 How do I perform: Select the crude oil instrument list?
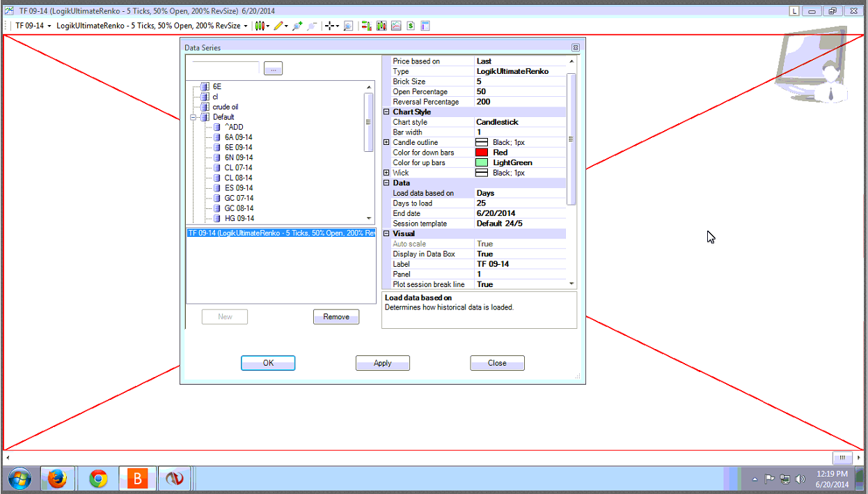pyautogui.click(x=226, y=107)
